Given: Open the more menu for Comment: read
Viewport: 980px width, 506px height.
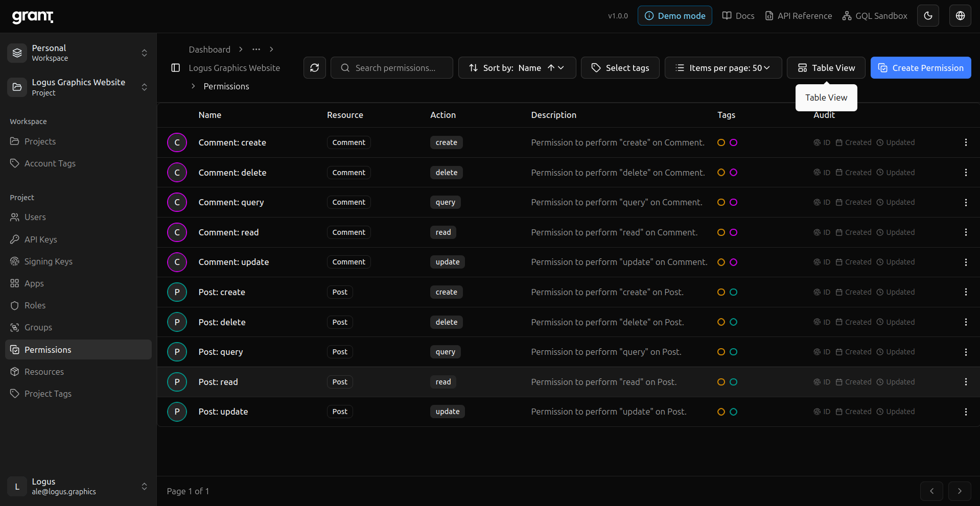Looking at the screenshot, I should click(966, 232).
